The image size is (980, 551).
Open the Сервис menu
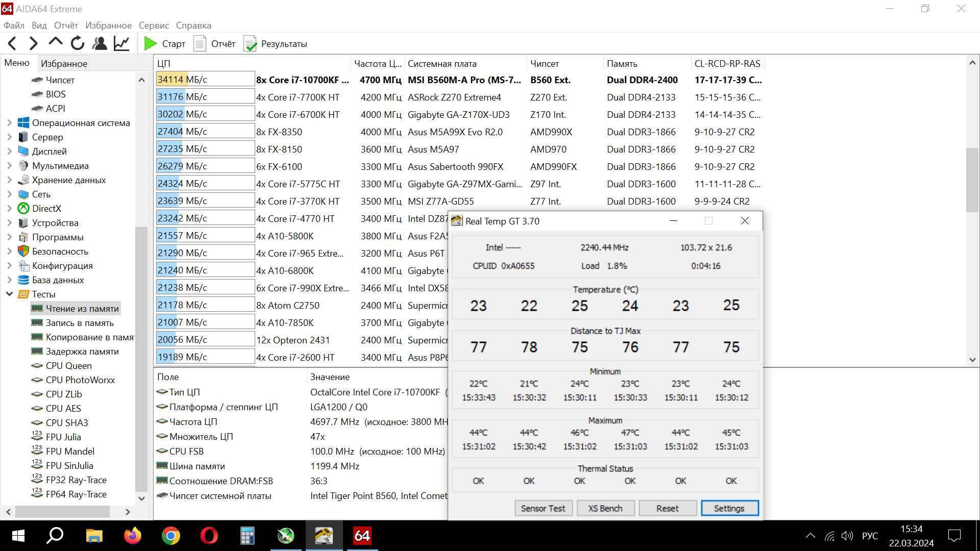click(154, 26)
